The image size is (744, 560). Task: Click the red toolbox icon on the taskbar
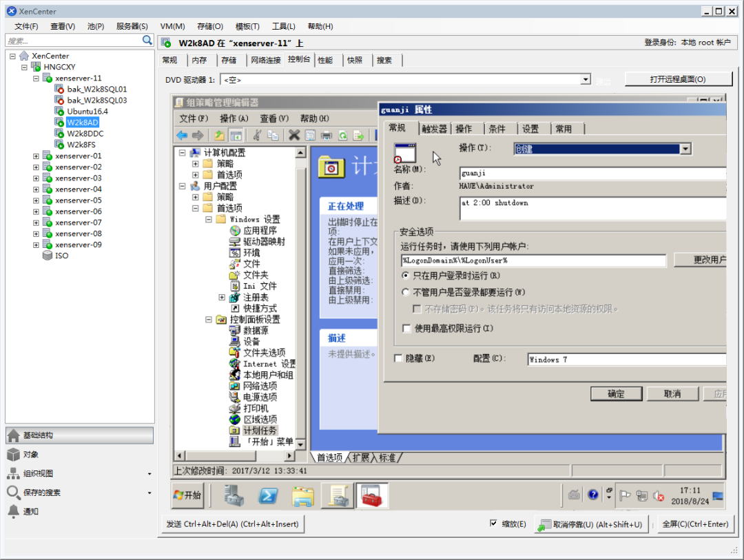371,495
